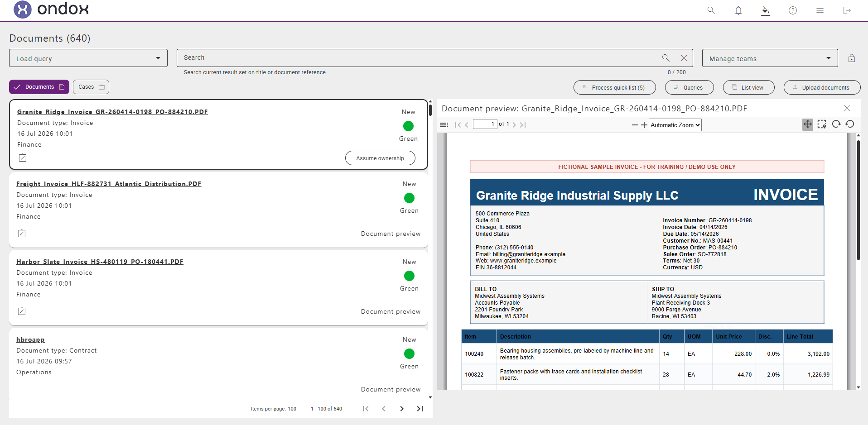
Task: Open the hbroapp document link
Action: [x=30, y=339]
